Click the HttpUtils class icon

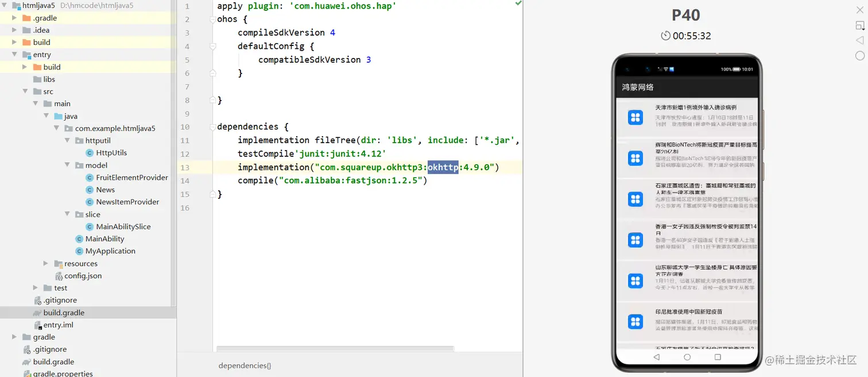point(90,153)
